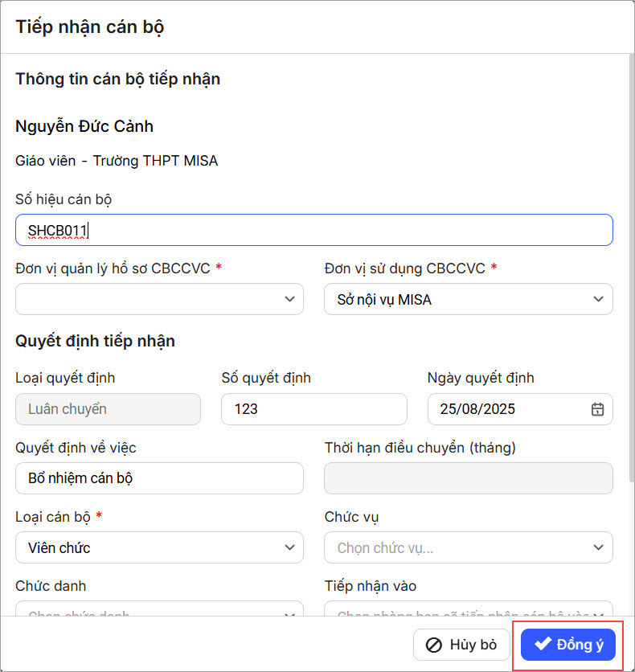Click chevron arrow in Viên chức field
The image size is (635, 672).
click(290, 547)
